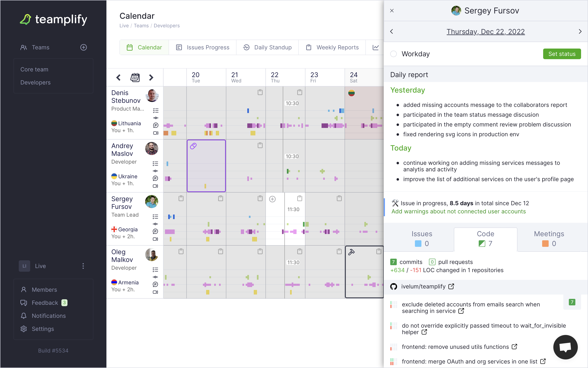Open the calendar date picker icon

pos(135,77)
